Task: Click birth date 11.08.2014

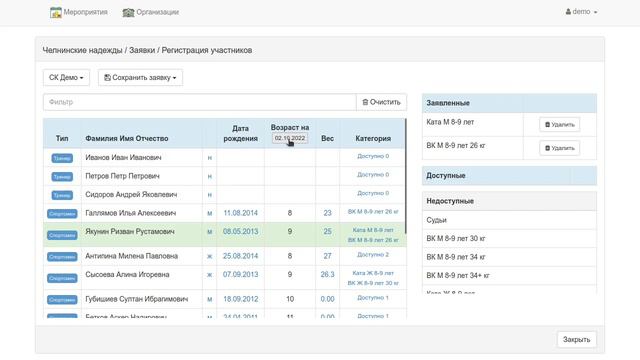Action: [240, 213]
